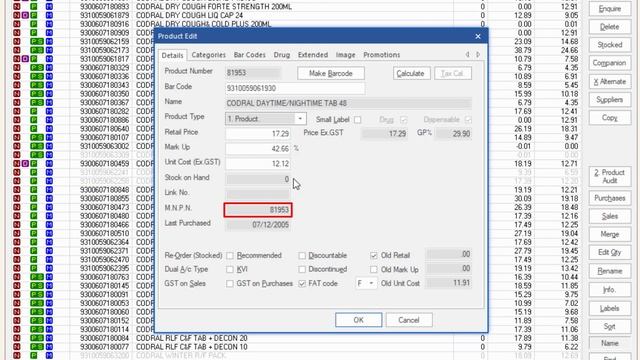
Task: Click the Copy button
Action: (609, 118)
